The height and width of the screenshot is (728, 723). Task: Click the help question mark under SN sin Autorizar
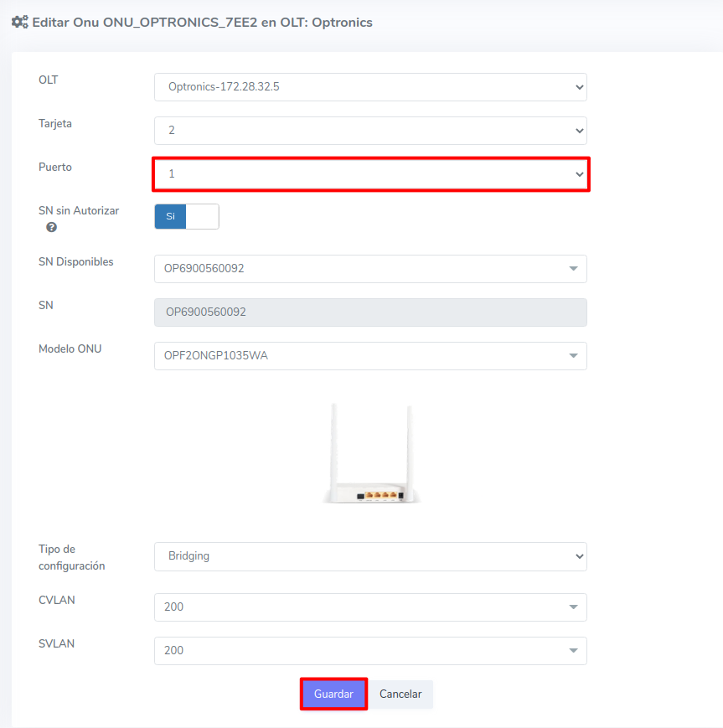pyautogui.click(x=51, y=227)
